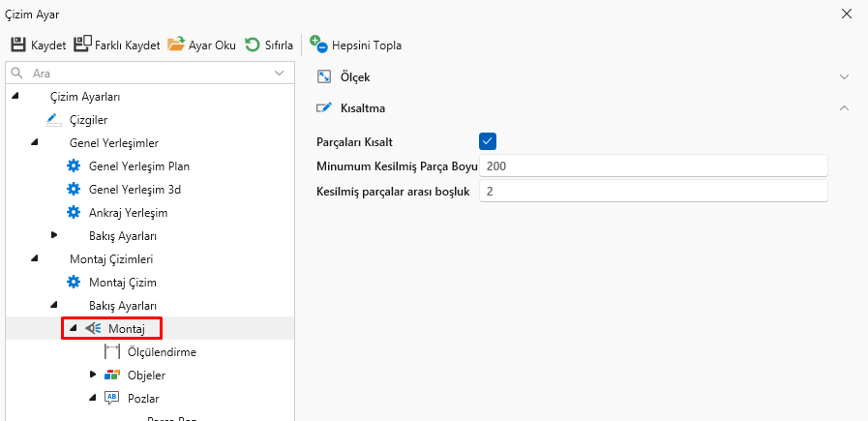Click the Çizgiler pencil icon
This screenshot has height=421, width=868.
pos(53,119)
